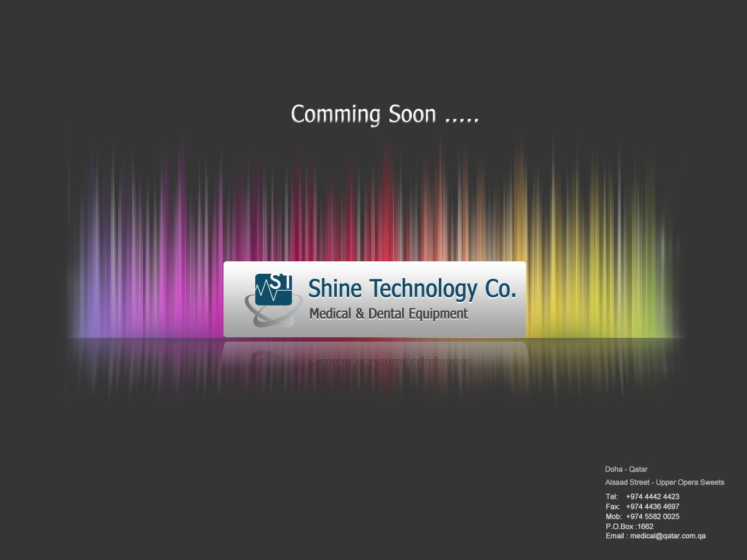Click the "Shine Technology Co." company name
The width and height of the screenshot is (747, 560).
coord(412,289)
